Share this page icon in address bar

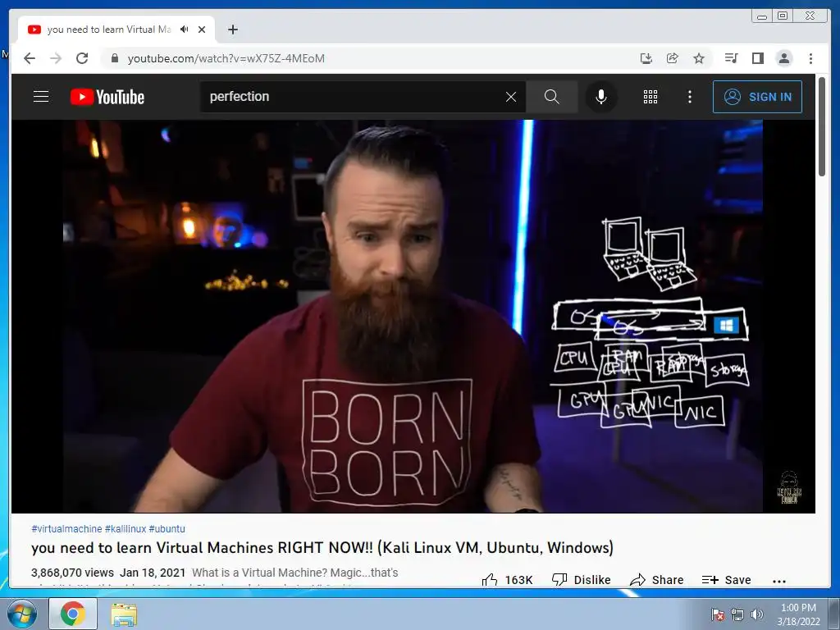click(x=673, y=58)
